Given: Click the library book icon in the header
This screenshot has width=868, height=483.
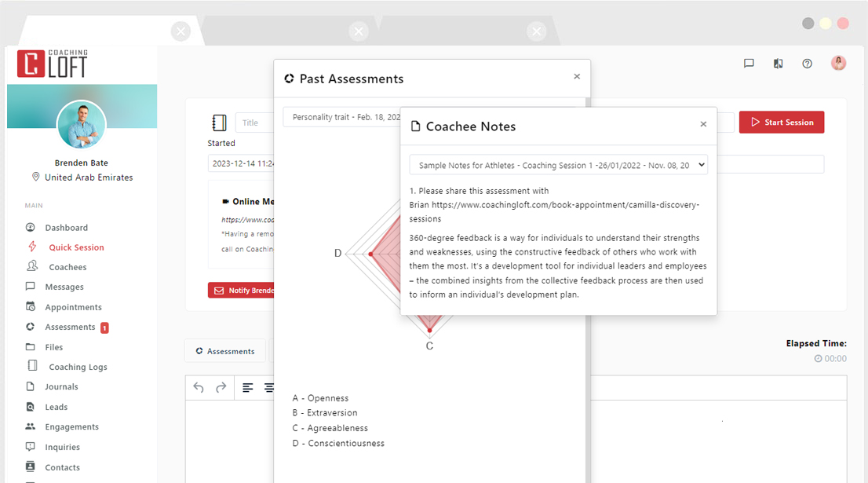Looking at the screenshot, I should [778, 63].
